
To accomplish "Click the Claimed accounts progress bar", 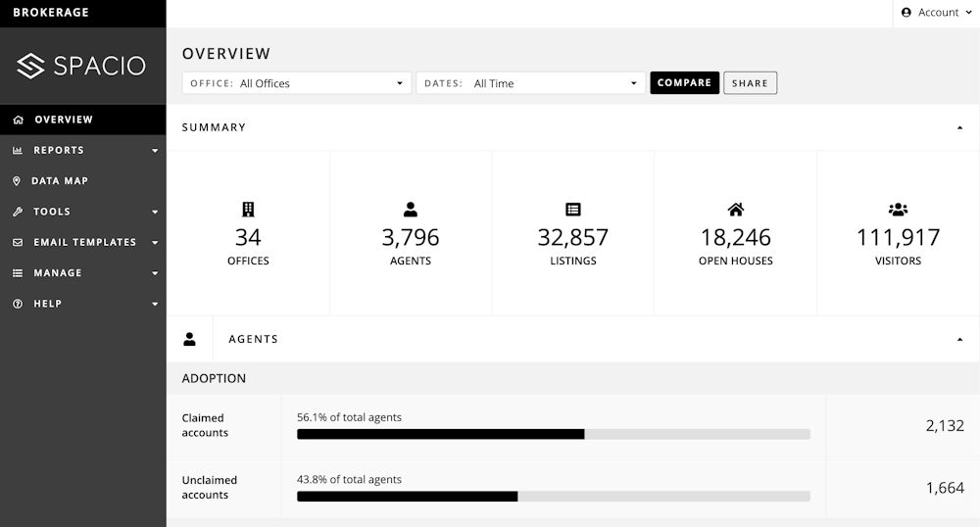I will (x=553, y=434).
